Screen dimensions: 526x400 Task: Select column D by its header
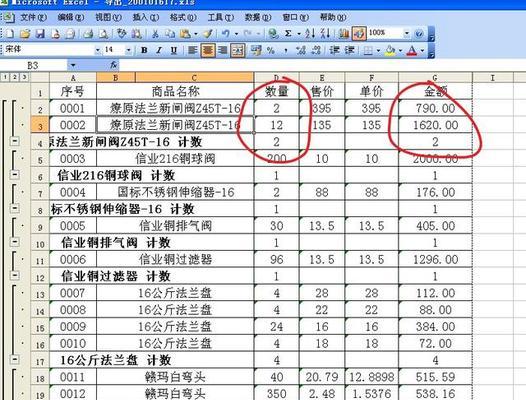click(x=276, y=78)
